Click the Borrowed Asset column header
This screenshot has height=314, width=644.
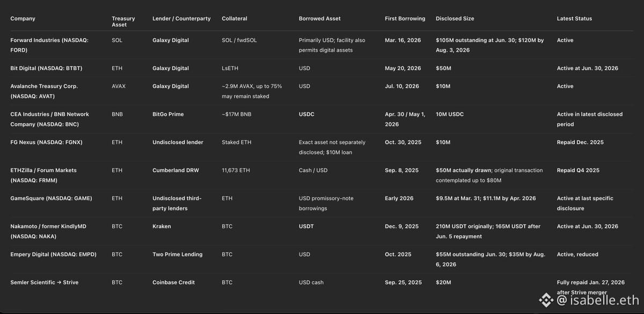coord(320,19)
